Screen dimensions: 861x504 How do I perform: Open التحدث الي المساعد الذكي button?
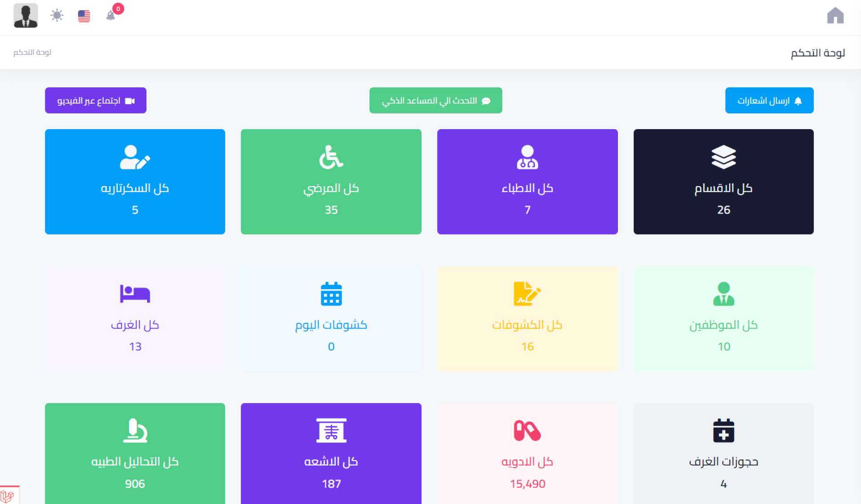coord(435,100)
